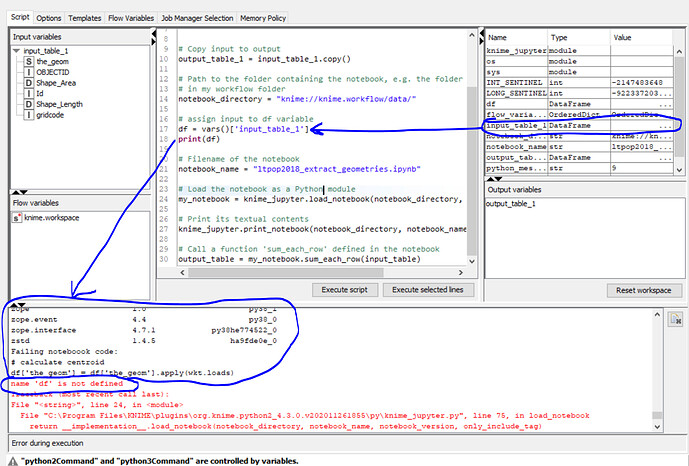Select the_geom string column icon
This screenshot has height=466, width=689.
tap(29, 61)
